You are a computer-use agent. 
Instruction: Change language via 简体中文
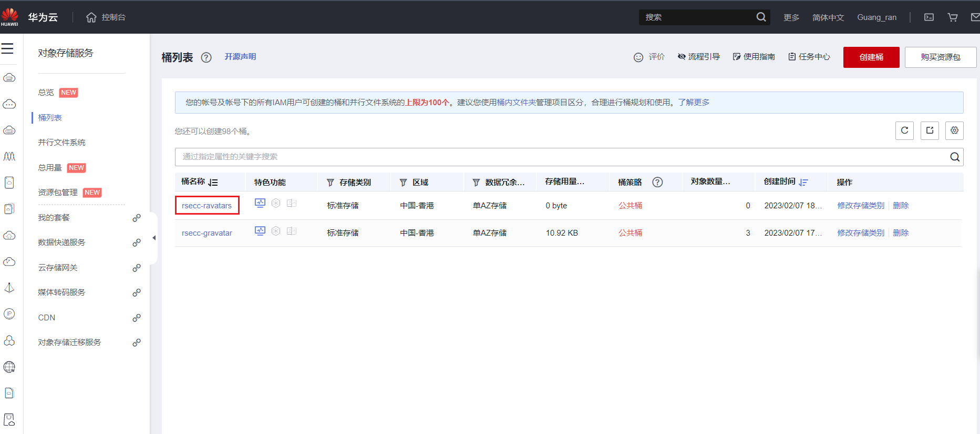coord(828,17)
